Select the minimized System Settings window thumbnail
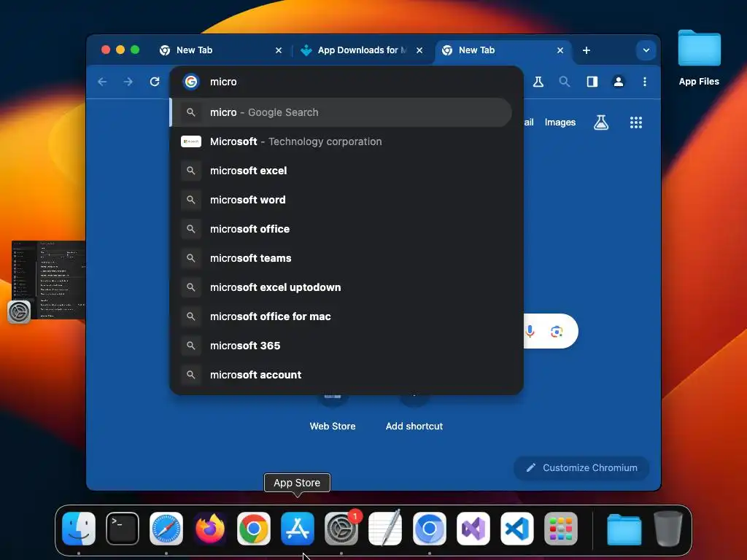 (x=49, y=280)
